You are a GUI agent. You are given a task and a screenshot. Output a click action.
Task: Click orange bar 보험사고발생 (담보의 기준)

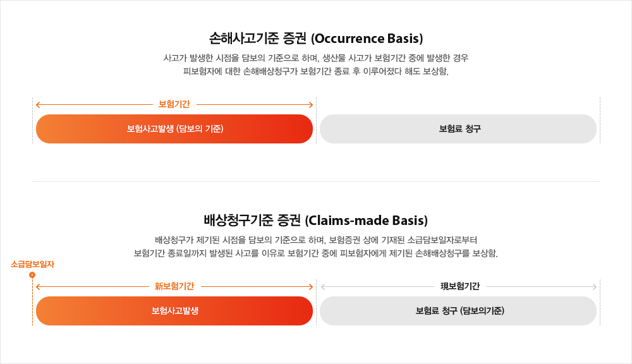tap(174, 129)
